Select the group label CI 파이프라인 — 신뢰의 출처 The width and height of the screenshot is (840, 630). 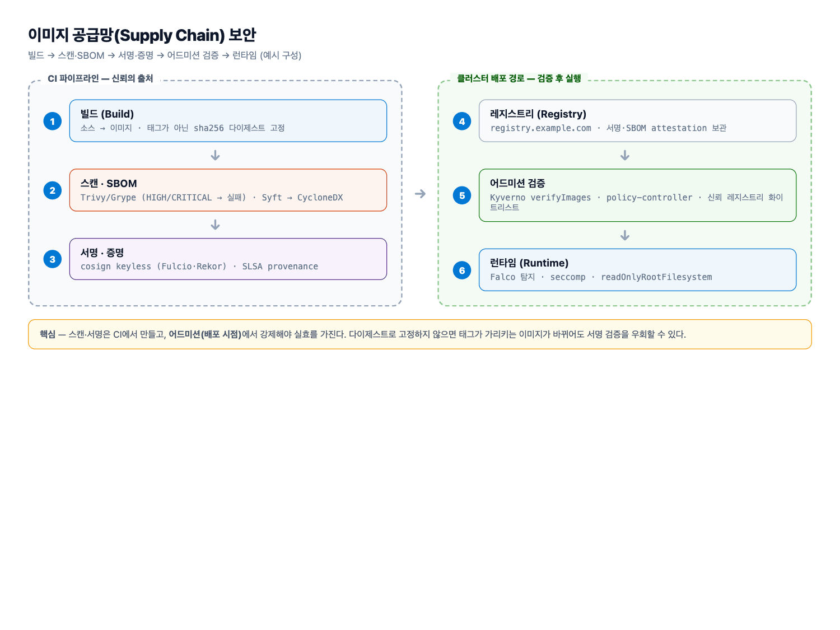pos(100,78)
